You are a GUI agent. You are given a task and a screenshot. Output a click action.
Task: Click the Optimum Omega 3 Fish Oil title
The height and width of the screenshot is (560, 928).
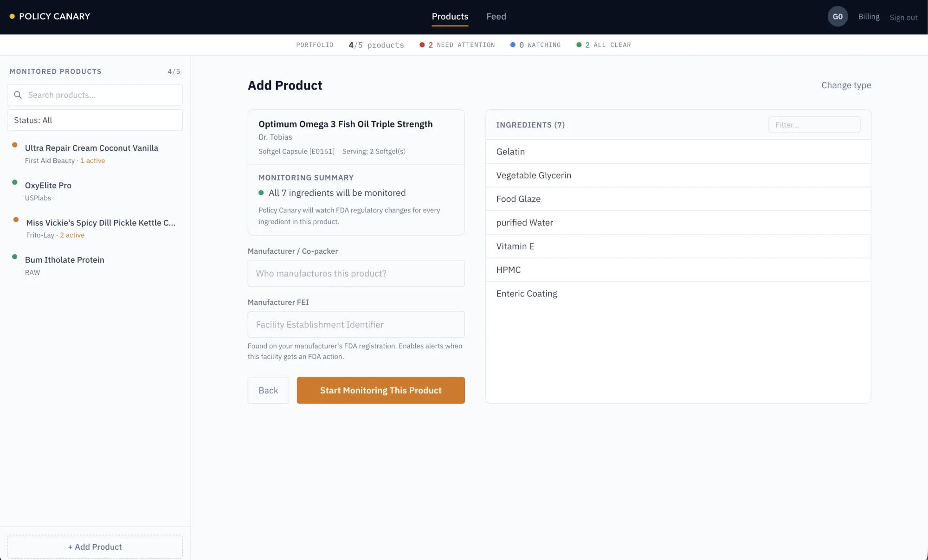(x=345, y=124)
